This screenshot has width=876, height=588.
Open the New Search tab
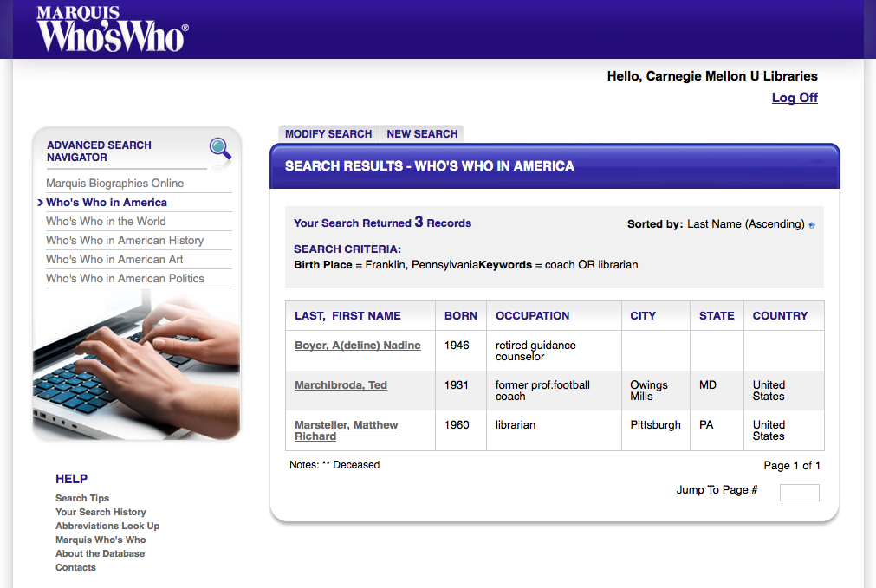click(422, 134)
